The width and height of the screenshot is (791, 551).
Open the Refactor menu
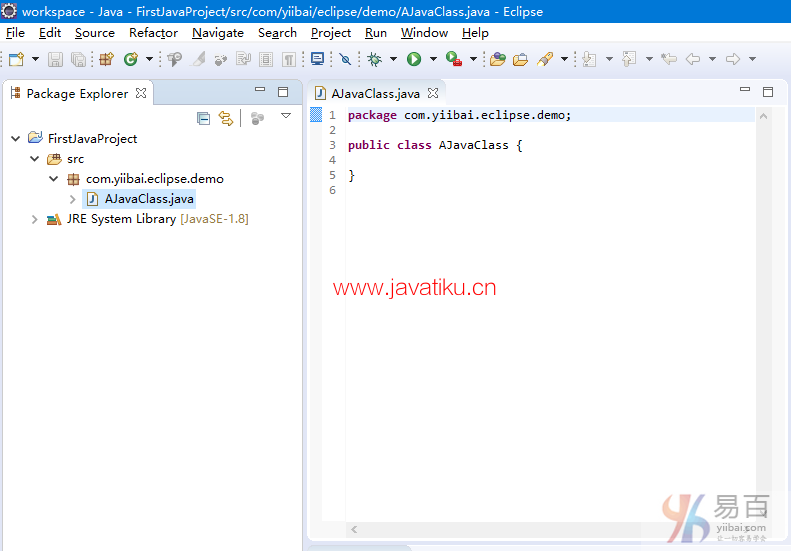(x=153, y=33)
